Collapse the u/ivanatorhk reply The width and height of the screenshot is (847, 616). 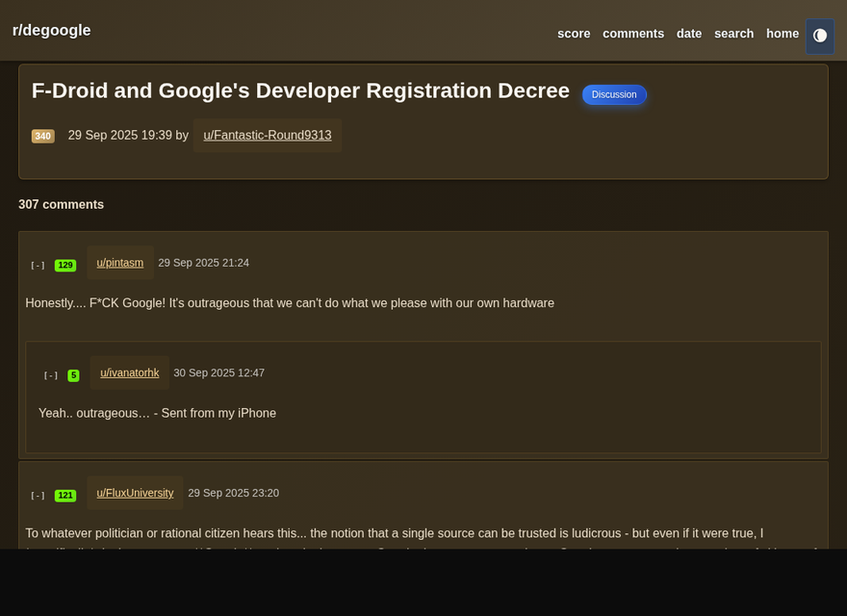point(51,375)
